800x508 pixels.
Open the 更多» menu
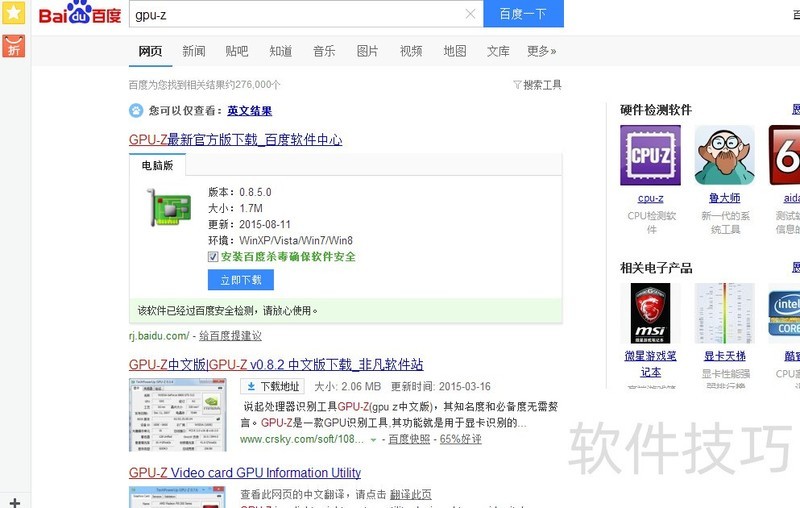[541, 51]
